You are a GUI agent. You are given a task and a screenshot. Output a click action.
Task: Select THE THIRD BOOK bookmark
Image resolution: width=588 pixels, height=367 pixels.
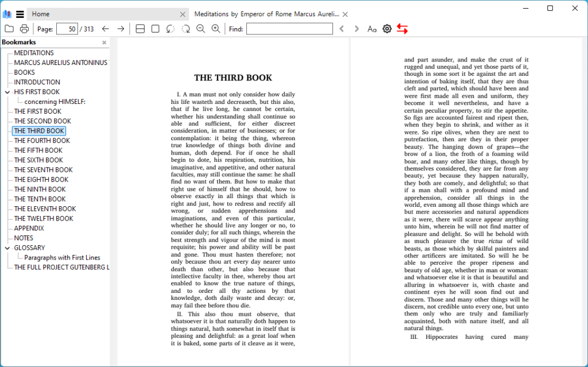39,131
